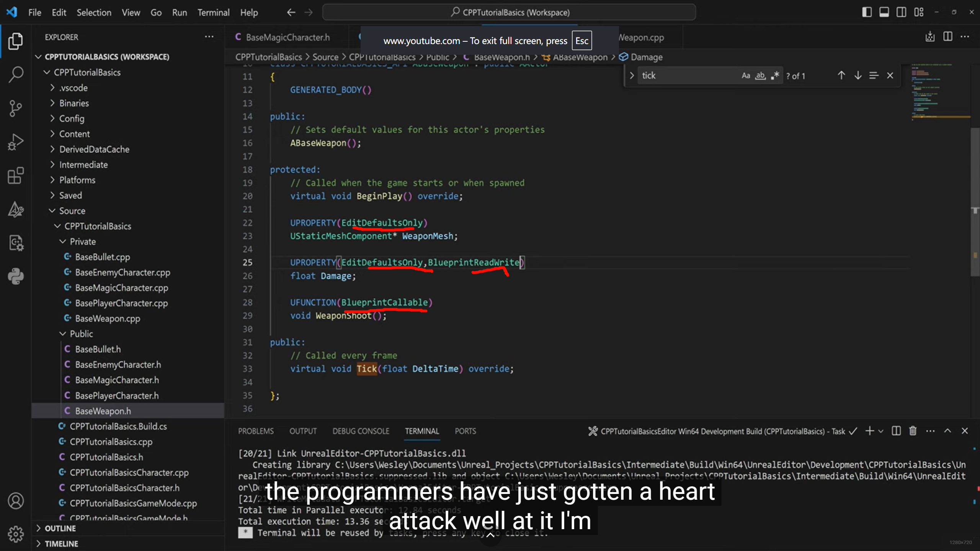
Task: Open the Source Control view
Action: [x=16, y=108]
